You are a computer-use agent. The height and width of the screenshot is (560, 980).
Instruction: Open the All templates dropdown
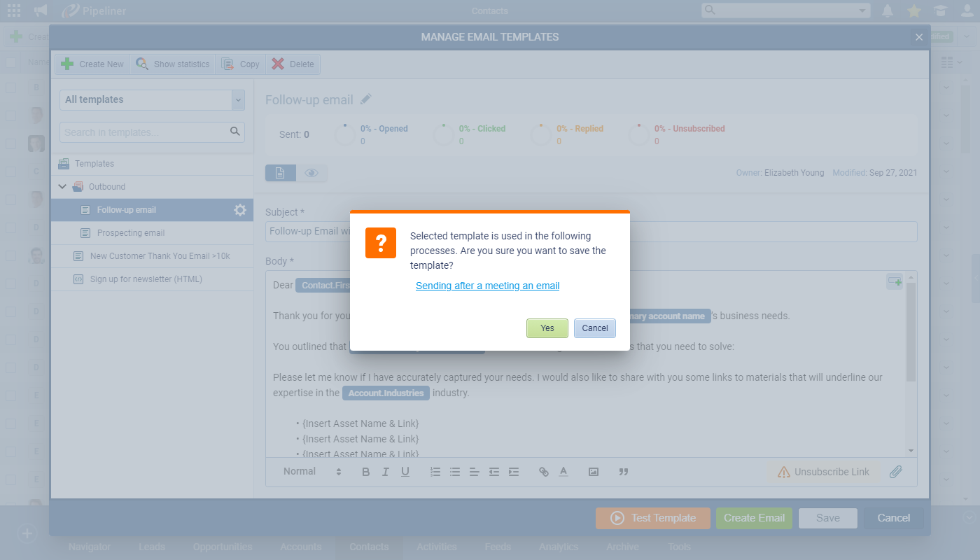click(152, 100)
